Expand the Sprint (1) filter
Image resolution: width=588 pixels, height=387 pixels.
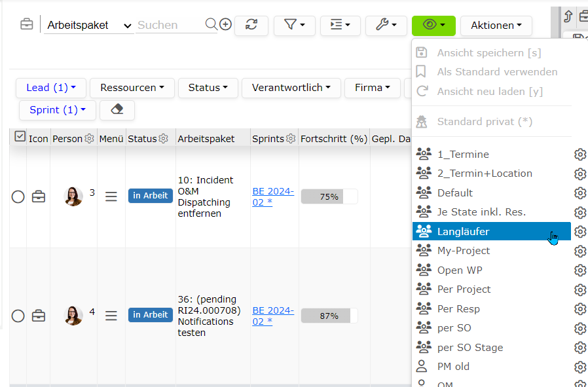pos(58,110)
